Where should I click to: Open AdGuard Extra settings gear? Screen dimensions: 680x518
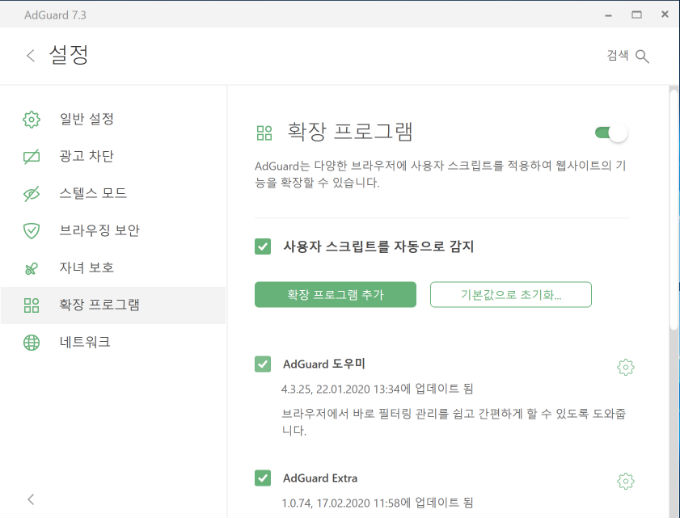[x=625, y=481]
